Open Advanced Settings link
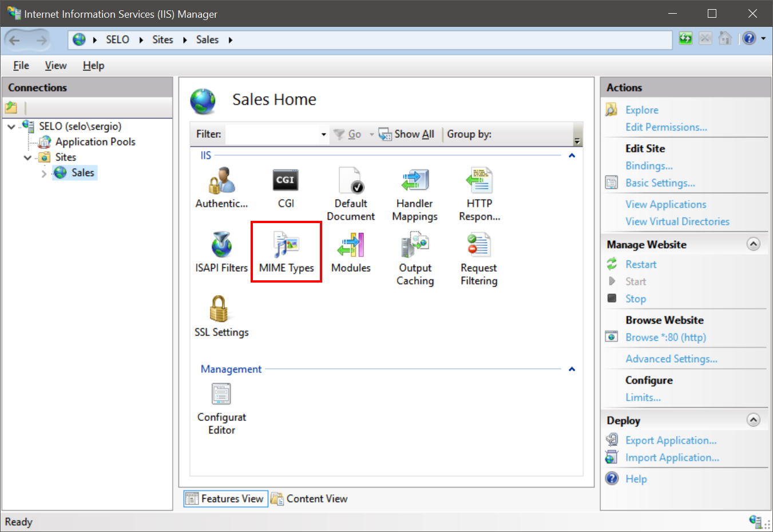 tap(671, 359)
